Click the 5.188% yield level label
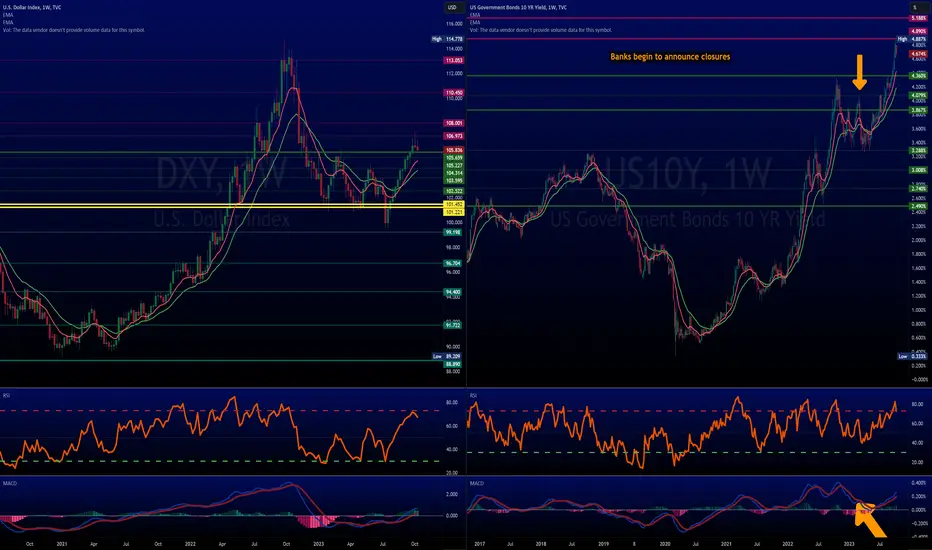932x550 pixels. pos(918,18)
